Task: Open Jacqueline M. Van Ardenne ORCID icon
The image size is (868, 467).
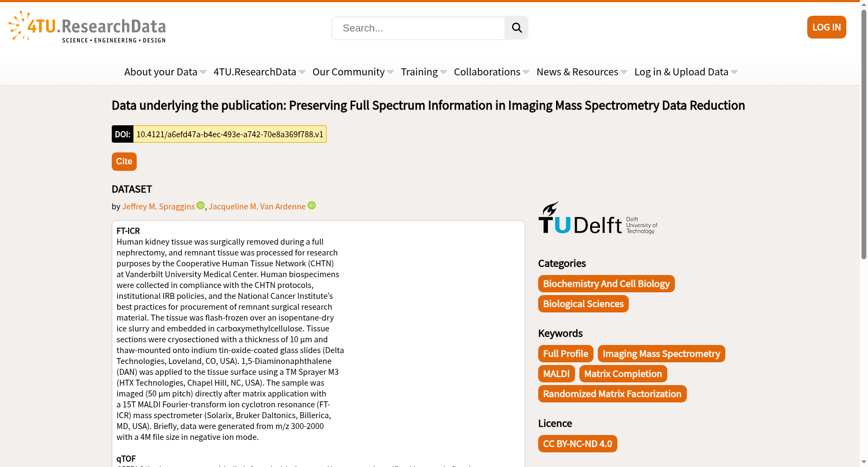Action: (311, 206)
